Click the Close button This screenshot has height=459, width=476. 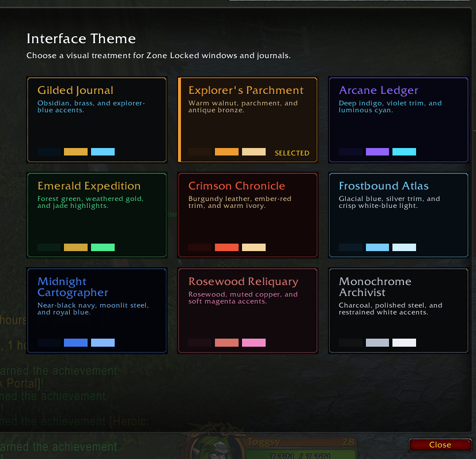(x=440, y=445)
